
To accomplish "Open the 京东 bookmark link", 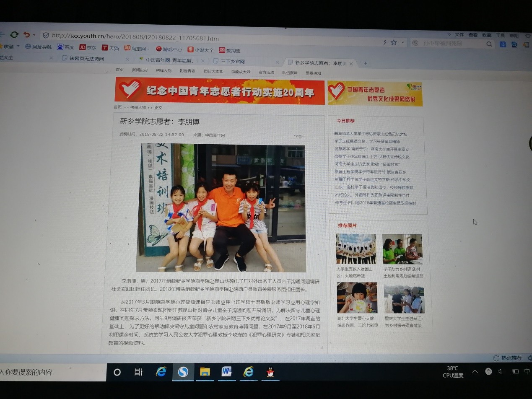I will click(x=88, y=48).
